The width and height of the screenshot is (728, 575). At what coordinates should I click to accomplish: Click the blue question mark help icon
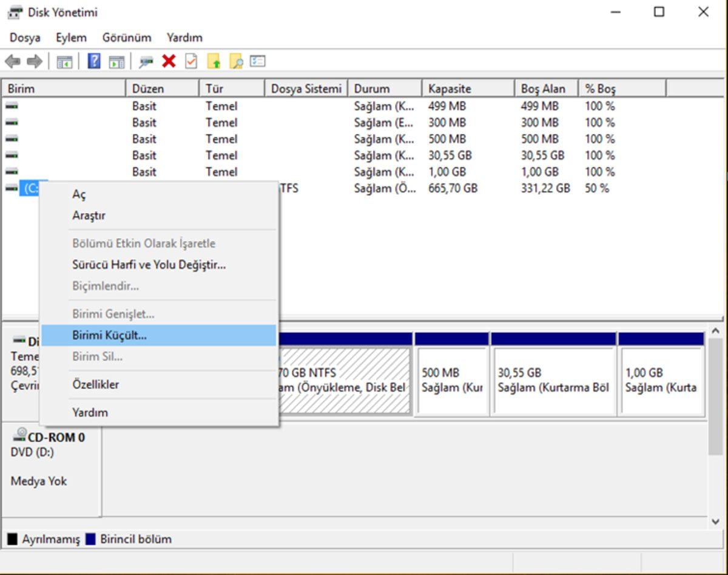pyautogui.click(x=94, y=61)
